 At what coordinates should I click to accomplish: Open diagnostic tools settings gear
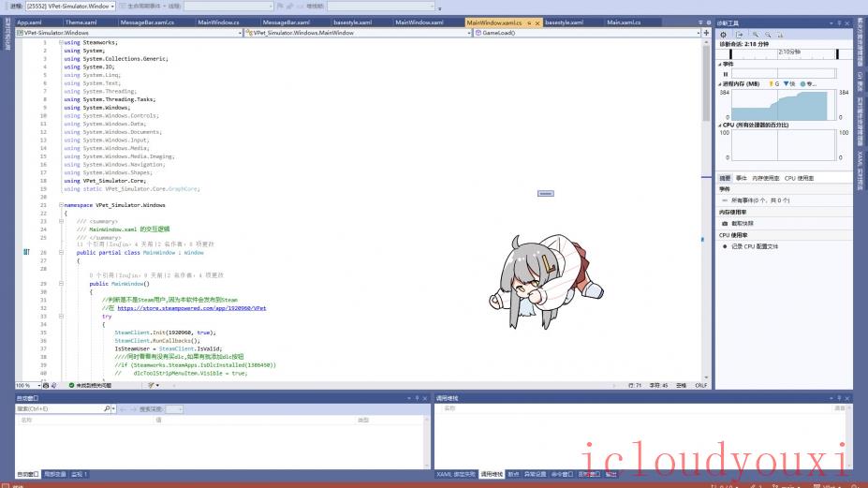[x=723, y=35]
